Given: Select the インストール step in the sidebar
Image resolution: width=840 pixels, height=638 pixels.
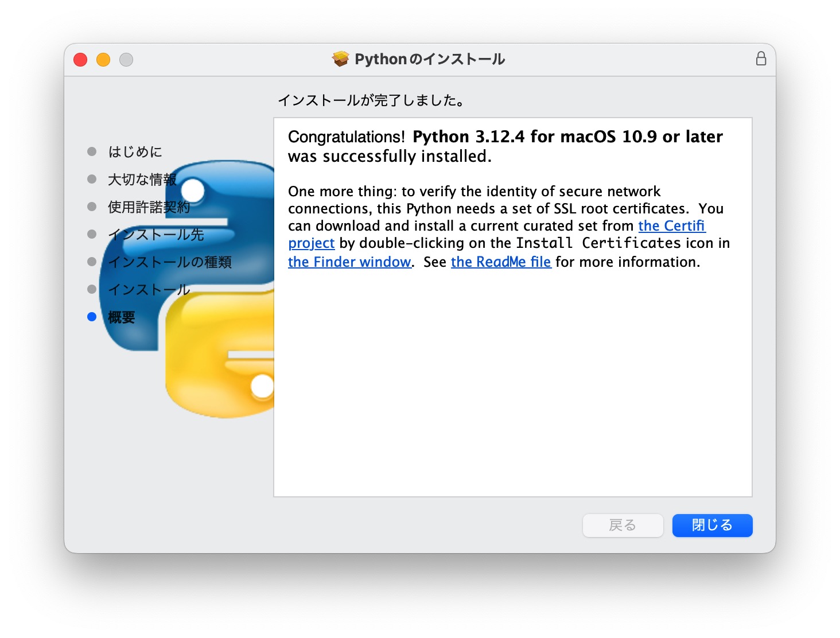Looking at the screenshot, I should tap(149, 290).
